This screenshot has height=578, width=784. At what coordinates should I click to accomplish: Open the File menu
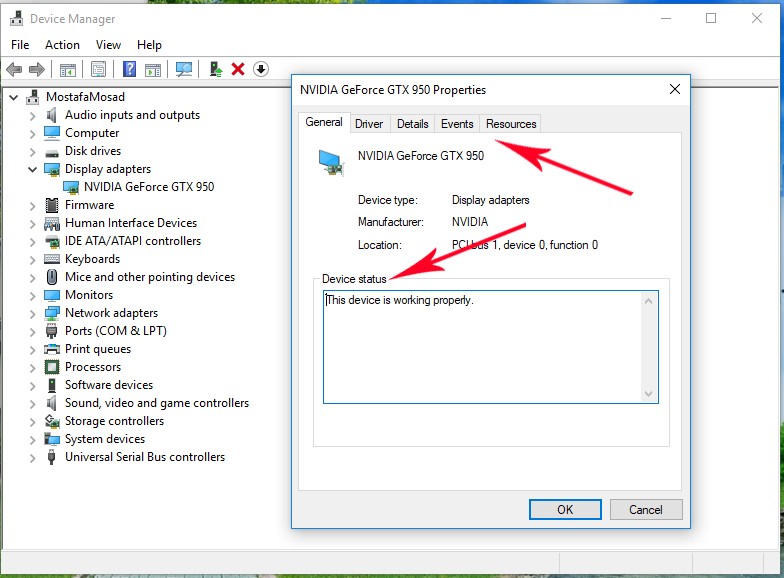tap(20, 45)
